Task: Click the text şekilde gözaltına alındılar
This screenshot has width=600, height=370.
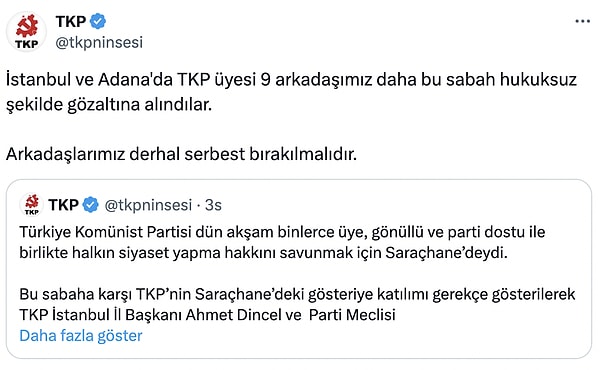Action: click(109, 104)
